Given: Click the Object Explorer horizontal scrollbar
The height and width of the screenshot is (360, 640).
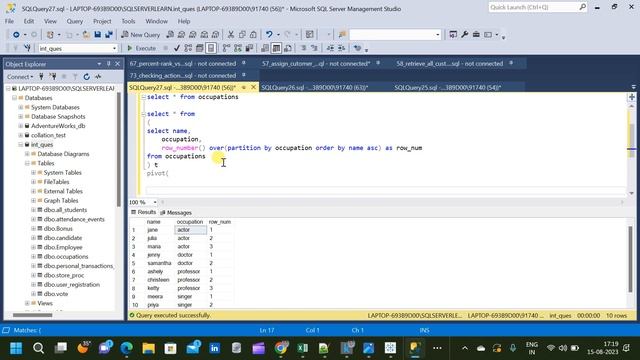Looking at the screenshot, I should pyautogui.click(x=33, y=315).
